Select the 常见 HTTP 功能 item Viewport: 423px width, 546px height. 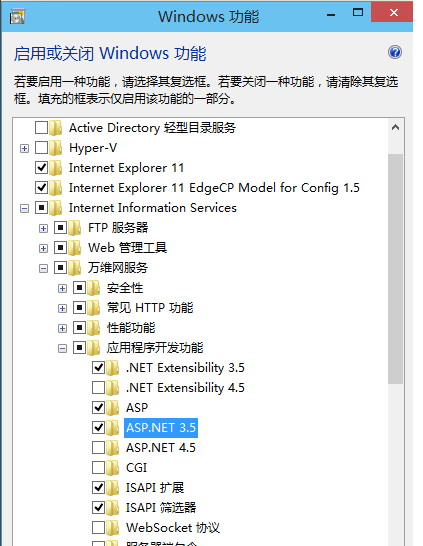click(150, 308)
